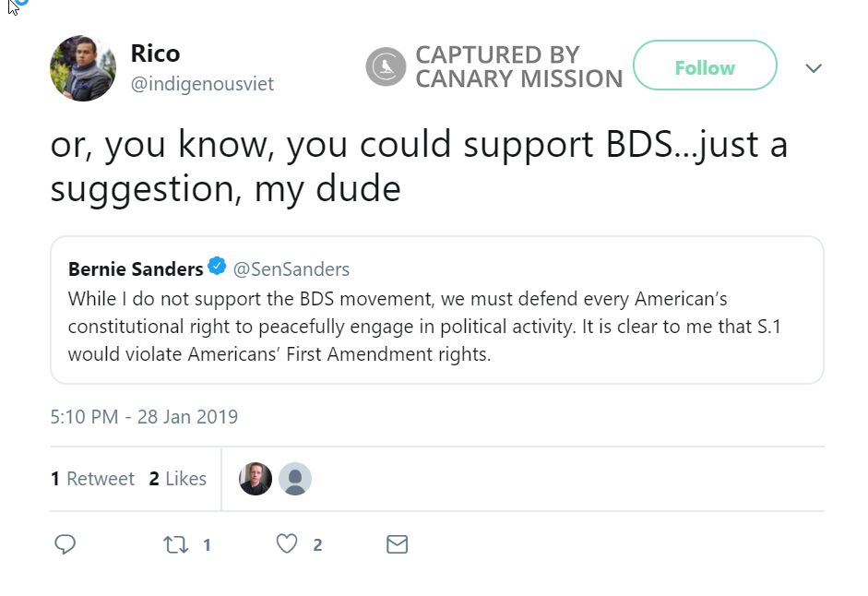Image resolution: width=868 pixels, height=596 pixels.
Task: Select the second grey retweeter avatar
Action: click(295, 478)
